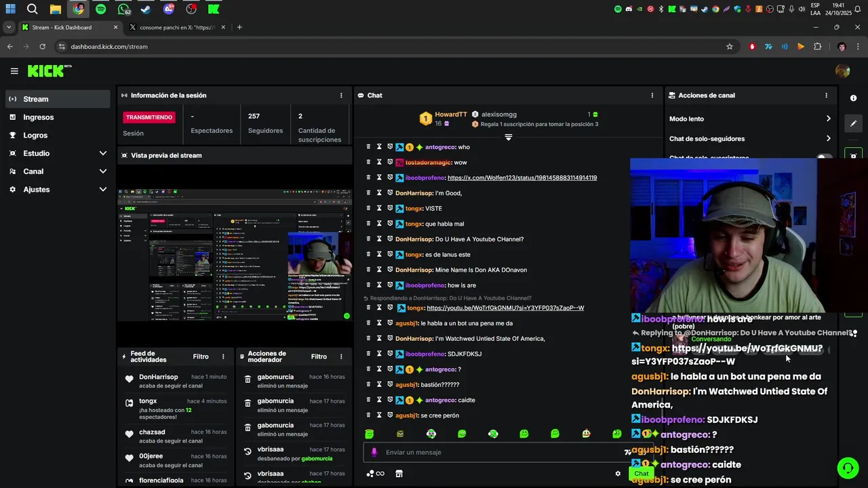Select the last green emote in quick emotes
Viewport: 868px width, 488px height.
[616, 434]
